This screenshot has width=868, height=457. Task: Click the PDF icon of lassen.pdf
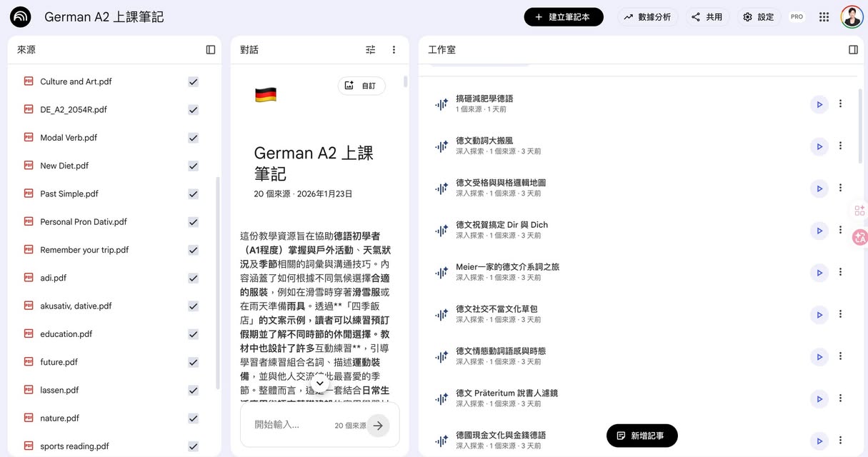[x=29, y=390]
